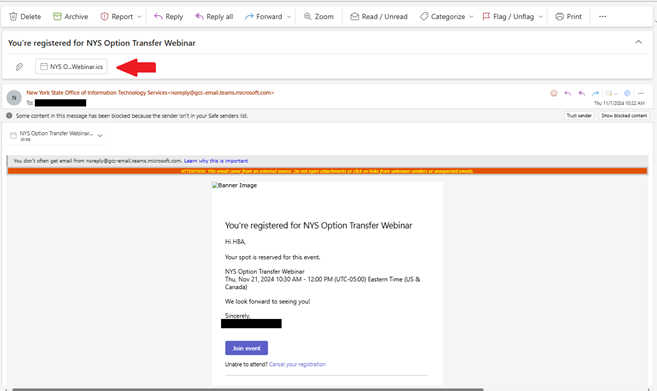This screenshot has height=391, width=657.
Task: Open the Report dropdown arrow
Action: pyautogui.click(x=140, y=17)
